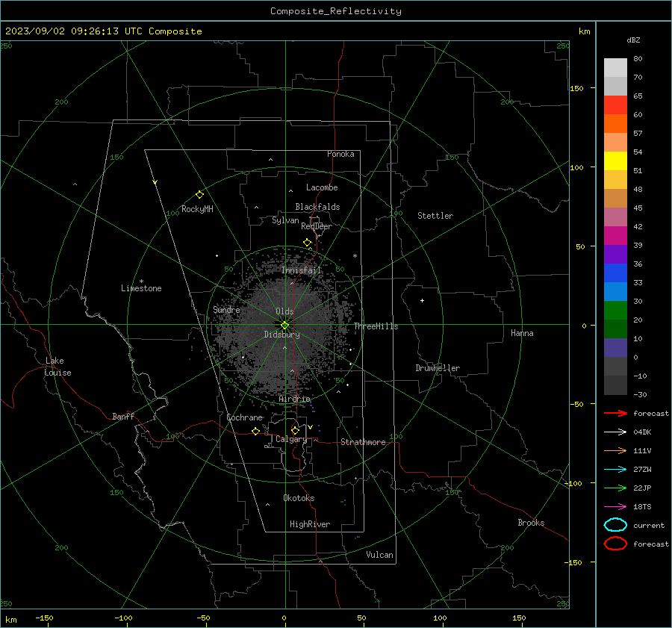The width and height of the screenshot is (672, 628).
Task: Click the asterisk marker east of Innisfail
Action: [x=355, y=256]
